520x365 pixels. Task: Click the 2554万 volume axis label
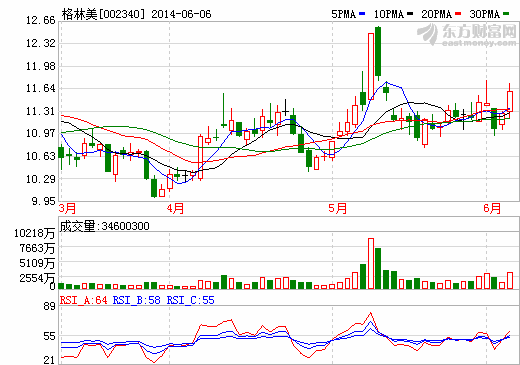37,278
